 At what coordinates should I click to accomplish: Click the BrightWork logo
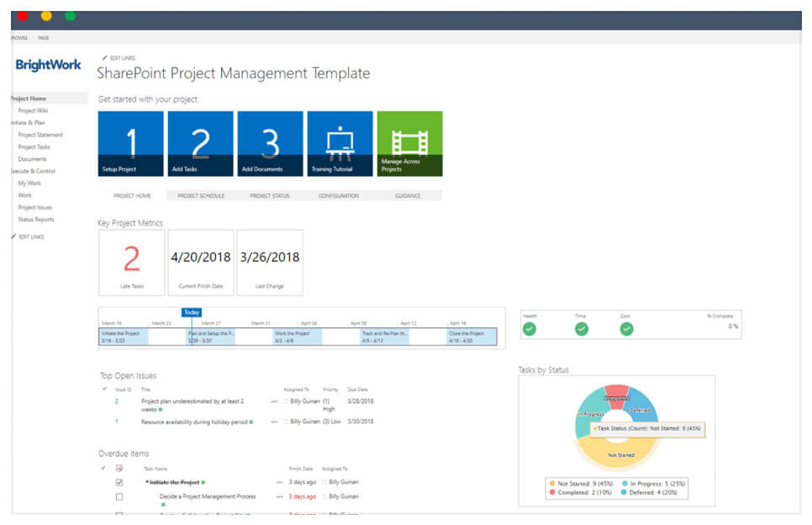pos(48,65)
